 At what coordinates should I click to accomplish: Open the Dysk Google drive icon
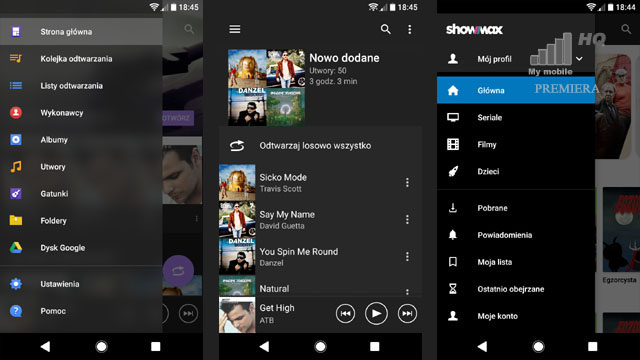pyautogui.click(x=16, y=247)
